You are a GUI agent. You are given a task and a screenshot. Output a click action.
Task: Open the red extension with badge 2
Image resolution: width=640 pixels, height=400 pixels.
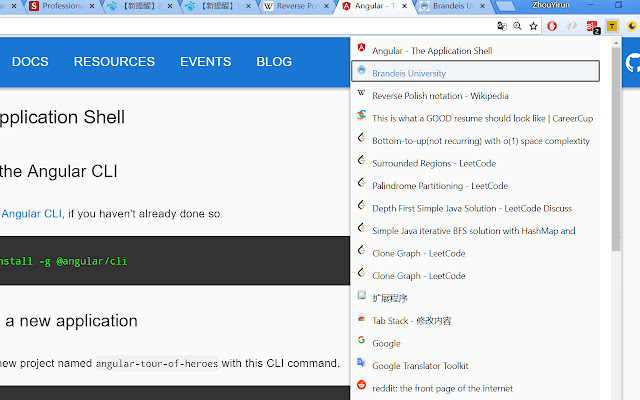(592, 27)
